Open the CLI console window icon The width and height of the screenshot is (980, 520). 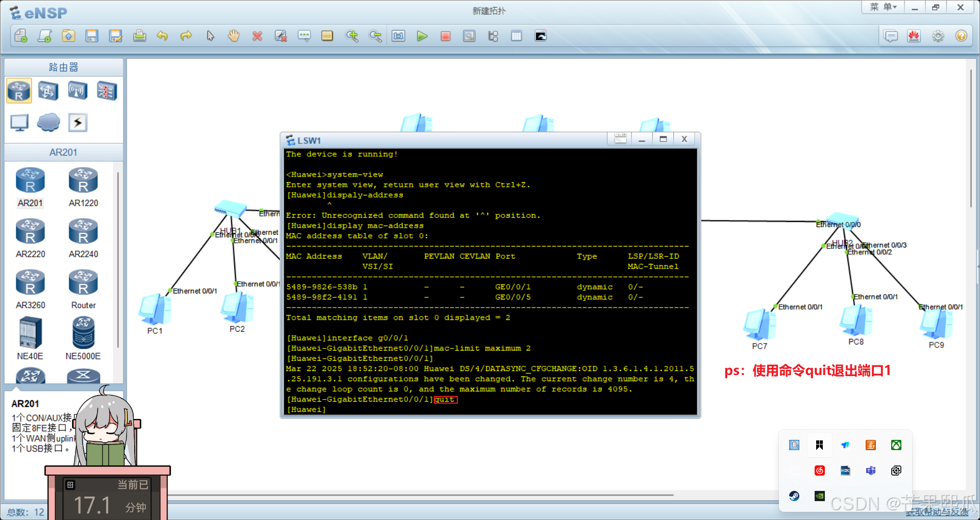click(541, 36)
